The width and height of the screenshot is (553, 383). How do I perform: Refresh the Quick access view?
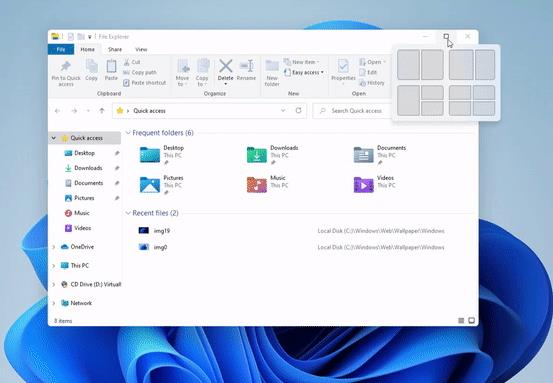click(298, 111)
